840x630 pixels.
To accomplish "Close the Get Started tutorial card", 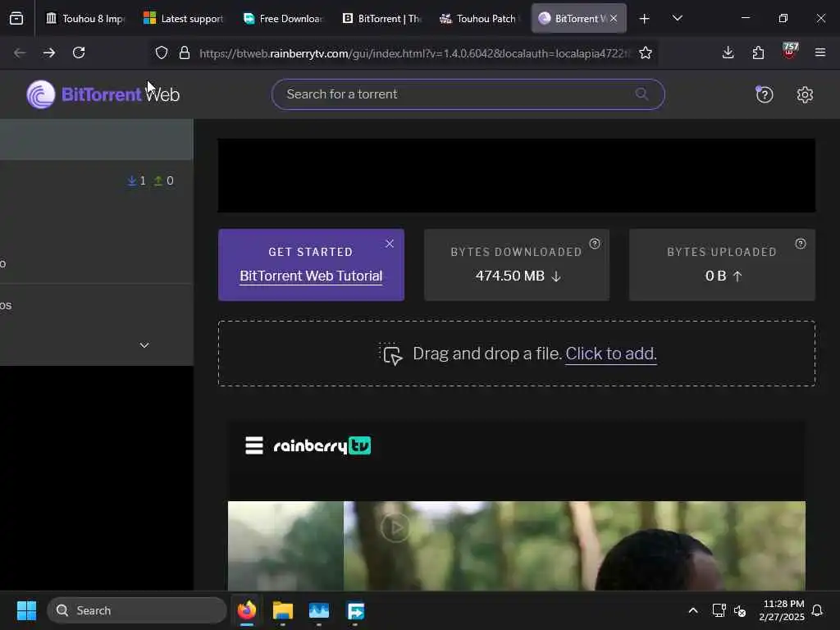I will pos(390,244).
